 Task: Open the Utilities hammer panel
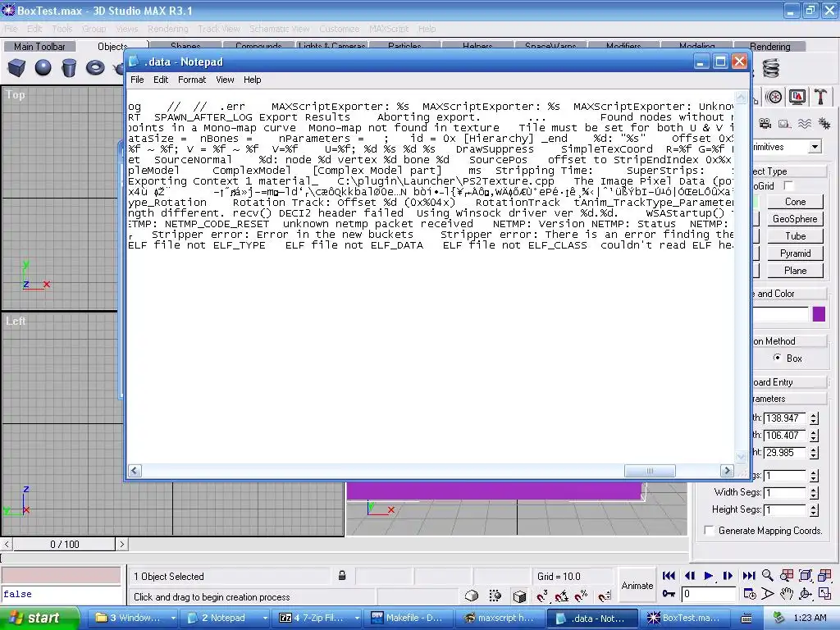[820, 97]
